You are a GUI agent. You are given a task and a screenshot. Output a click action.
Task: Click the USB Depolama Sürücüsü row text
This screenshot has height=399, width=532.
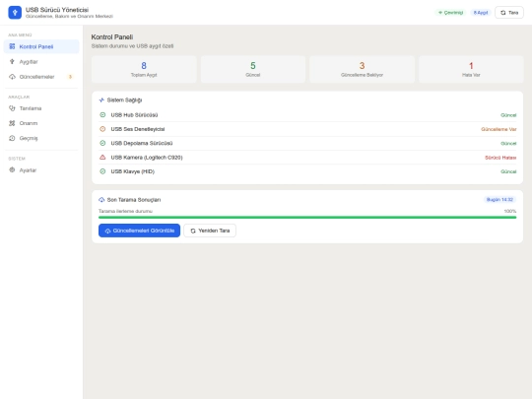(x=142, y=143)
